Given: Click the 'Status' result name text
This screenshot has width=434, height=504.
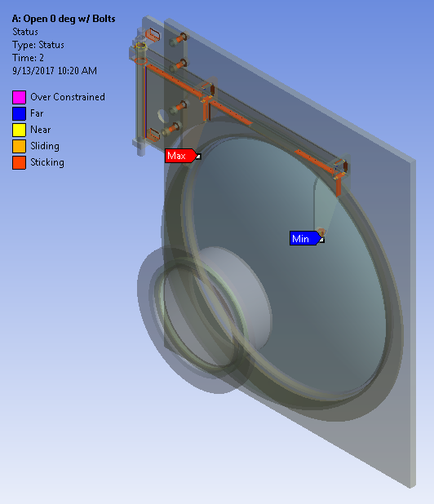Looking at the screenshot, I should pyautogui.click(x=25, y=32).
